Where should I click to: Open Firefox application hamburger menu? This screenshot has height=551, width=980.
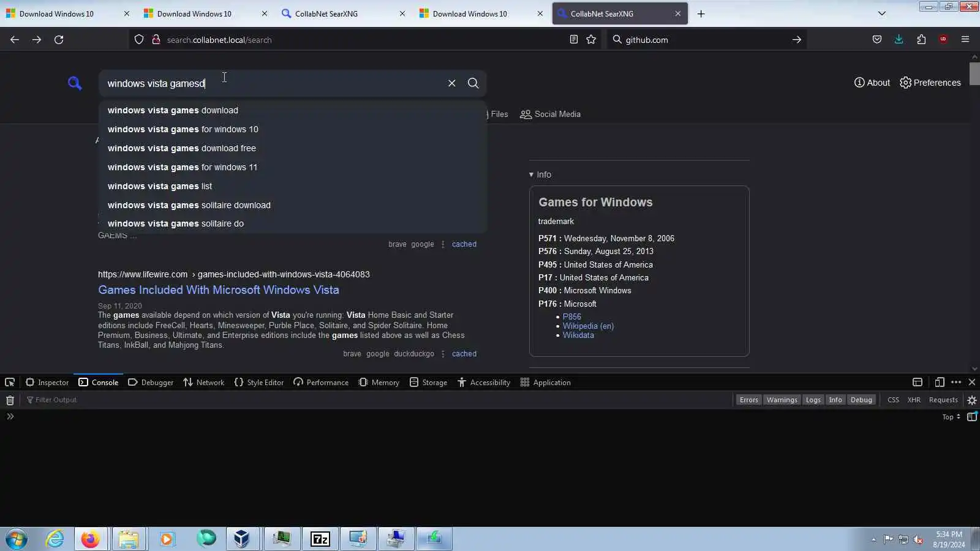click(965, 40)
